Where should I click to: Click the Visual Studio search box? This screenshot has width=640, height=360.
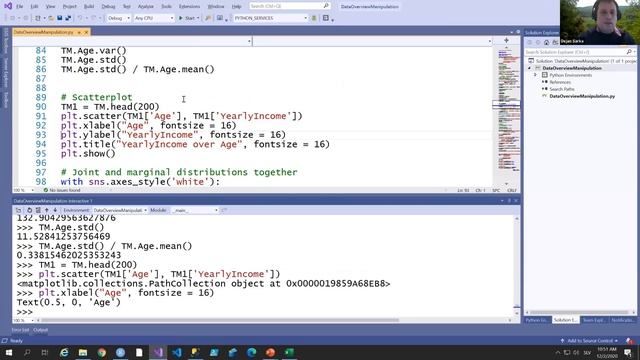click(289, 6)
